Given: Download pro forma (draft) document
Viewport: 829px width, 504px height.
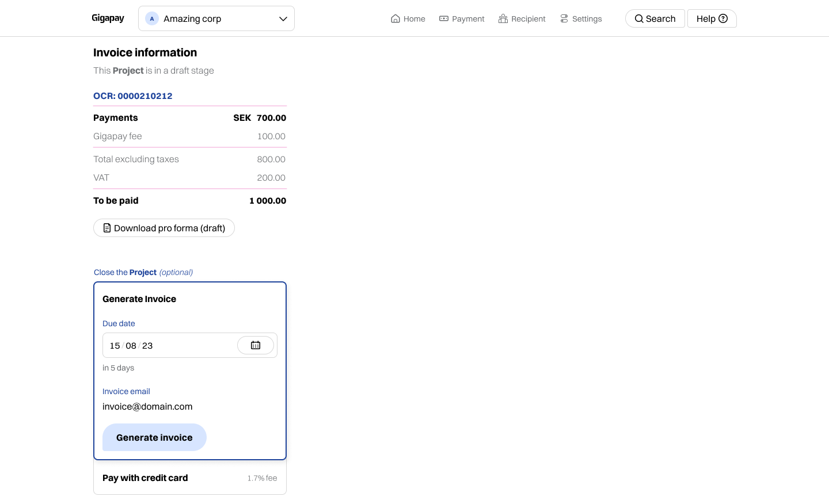Looking at the screenshot, I should tap(164, 228).
